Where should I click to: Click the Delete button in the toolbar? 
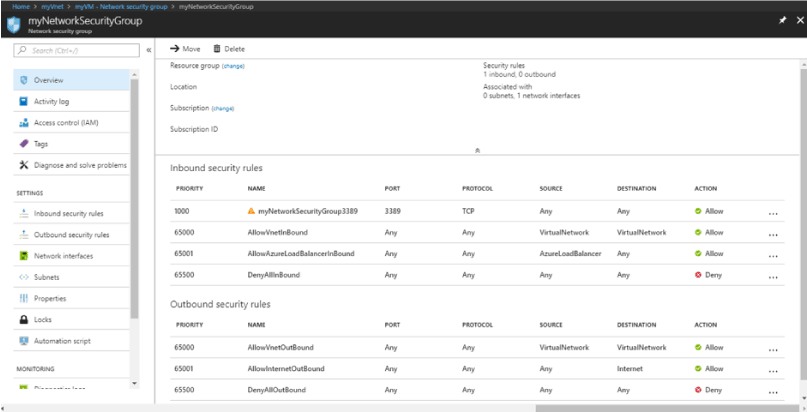pyautogui.click(x=229, y=49)
